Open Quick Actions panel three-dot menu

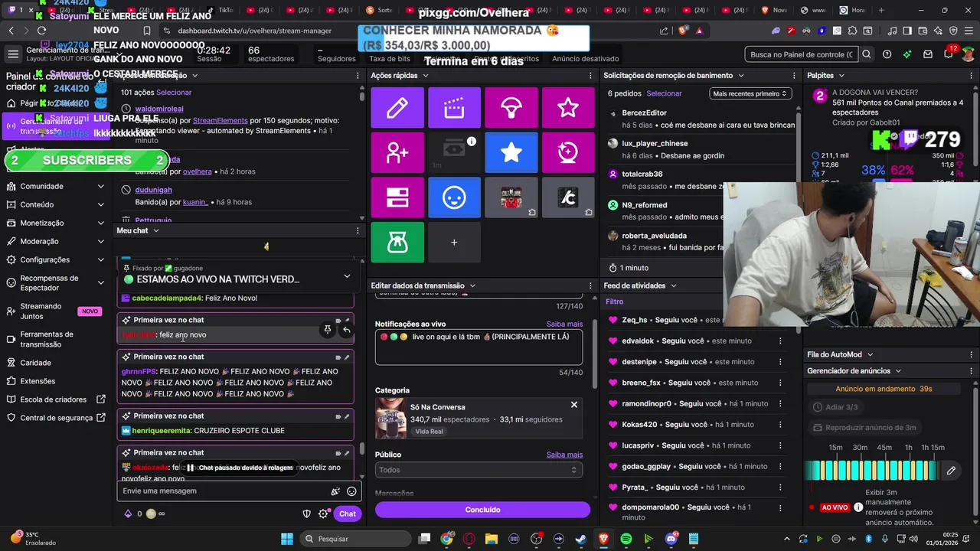point(590,76)
